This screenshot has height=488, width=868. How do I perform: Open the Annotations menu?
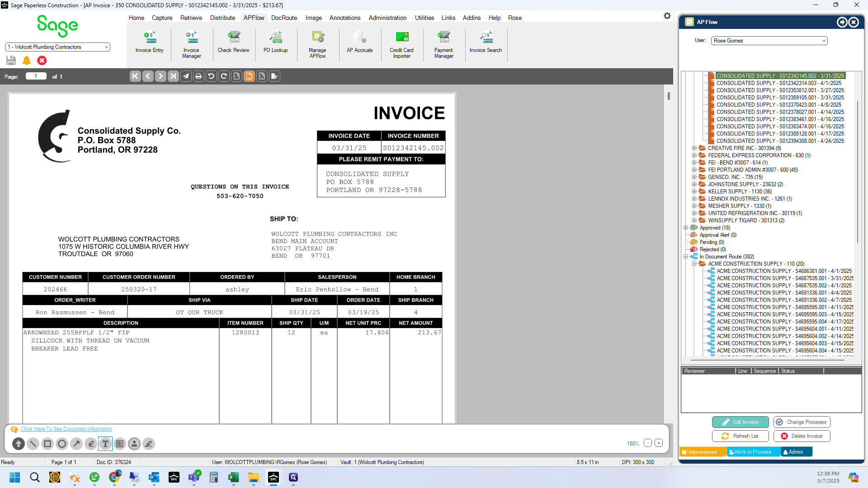click(345, 18)
